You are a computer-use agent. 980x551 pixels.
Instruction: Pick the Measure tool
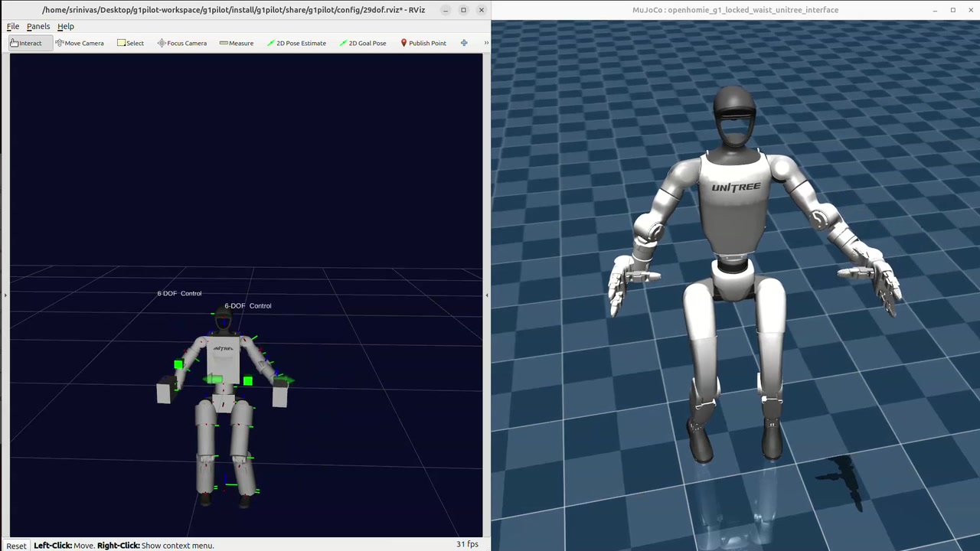(237, 43)
